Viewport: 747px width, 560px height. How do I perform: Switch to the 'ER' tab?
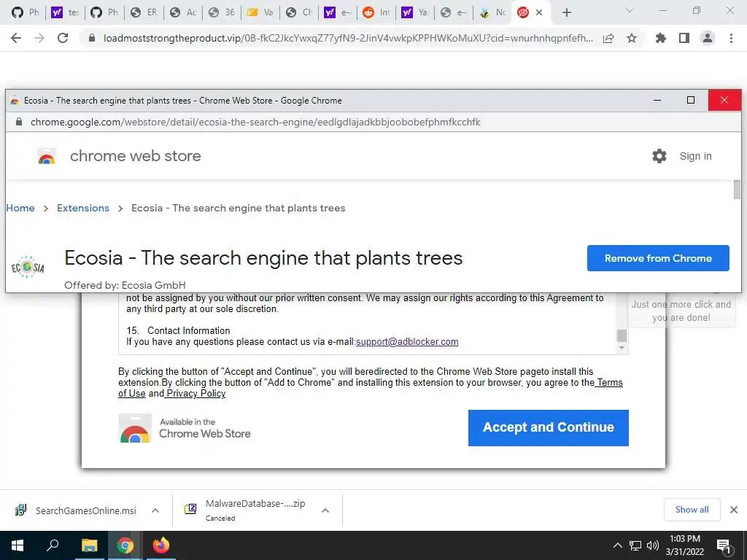pos(144,12)
